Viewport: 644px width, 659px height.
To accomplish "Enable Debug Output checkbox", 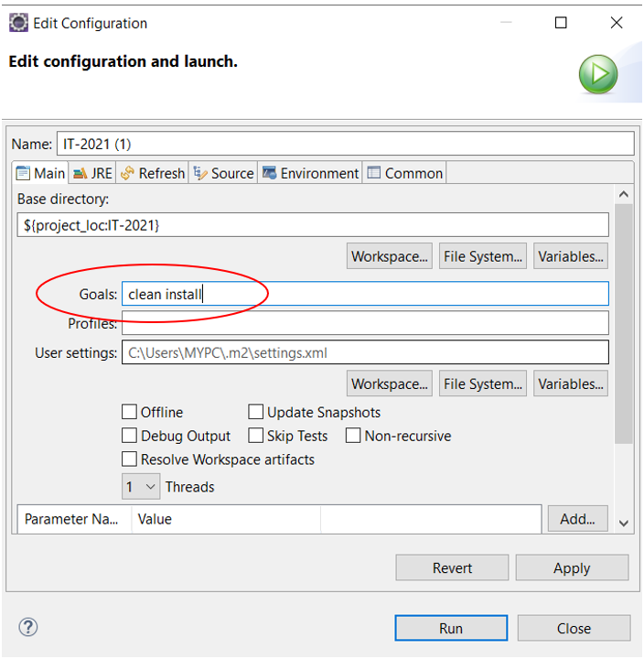I will [129, 436].
